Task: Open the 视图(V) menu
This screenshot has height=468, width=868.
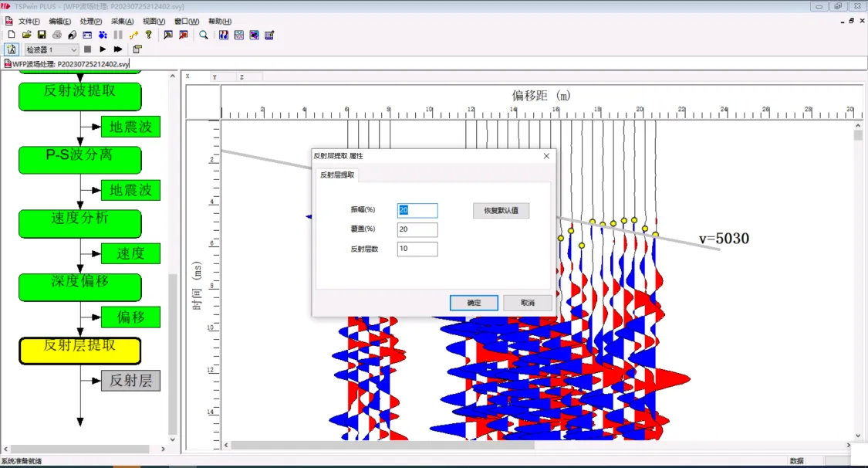Action: coord(154,21)
